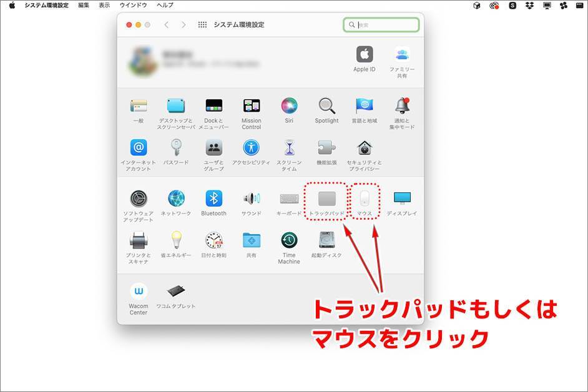
Task: Open 日付と時刻 preferences
Action: [x=213, y=240]
